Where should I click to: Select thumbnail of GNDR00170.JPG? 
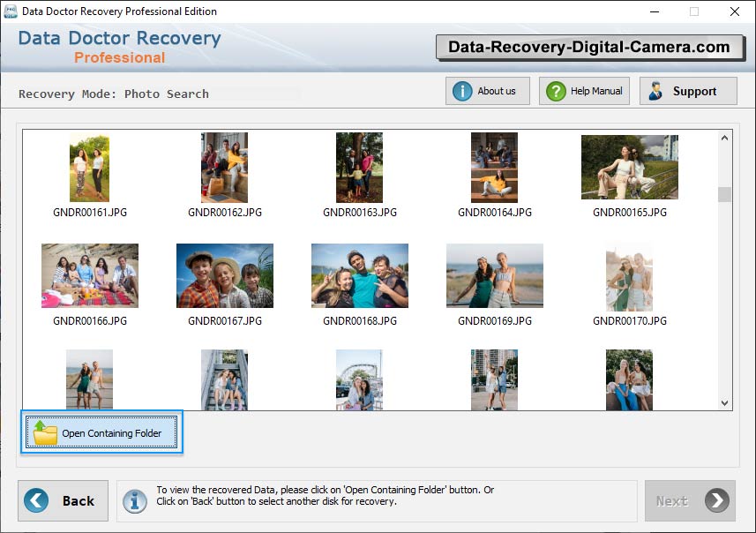click(630, 278)
